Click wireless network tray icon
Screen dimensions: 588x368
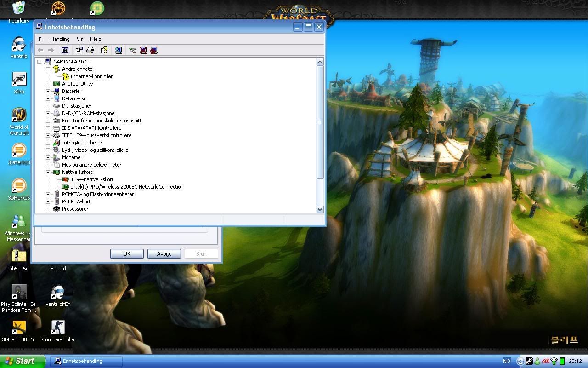point(554,361)
